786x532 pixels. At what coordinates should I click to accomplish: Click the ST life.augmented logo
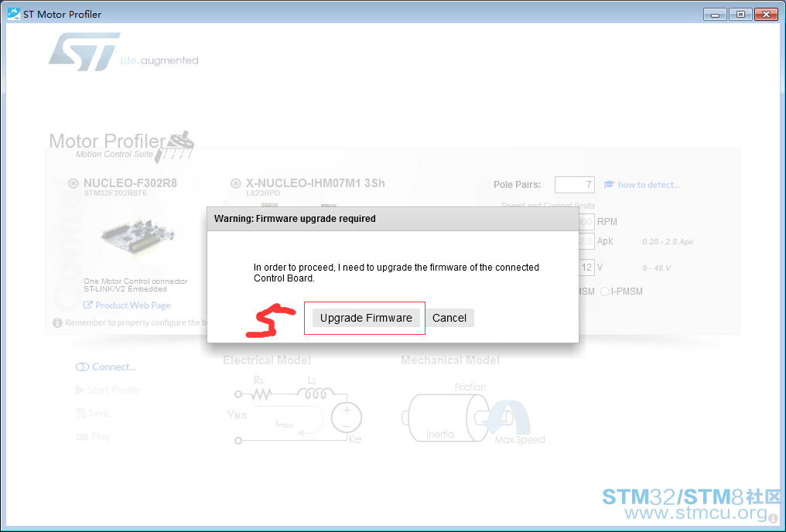pos(123,52)
